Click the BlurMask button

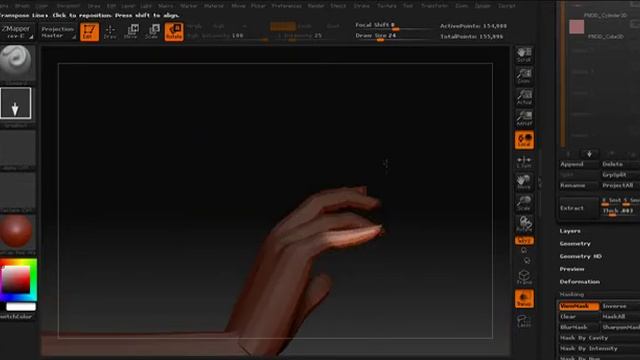pos(579,327)
